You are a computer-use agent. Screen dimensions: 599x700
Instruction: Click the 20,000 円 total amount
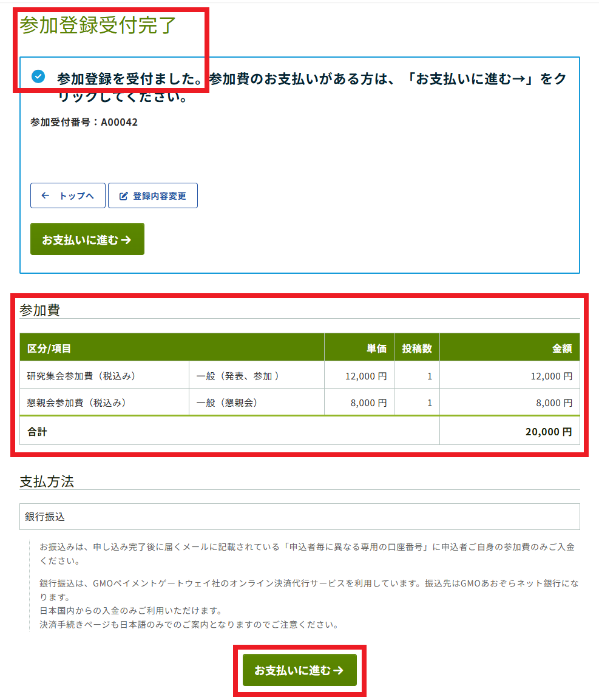coord(549,432)
